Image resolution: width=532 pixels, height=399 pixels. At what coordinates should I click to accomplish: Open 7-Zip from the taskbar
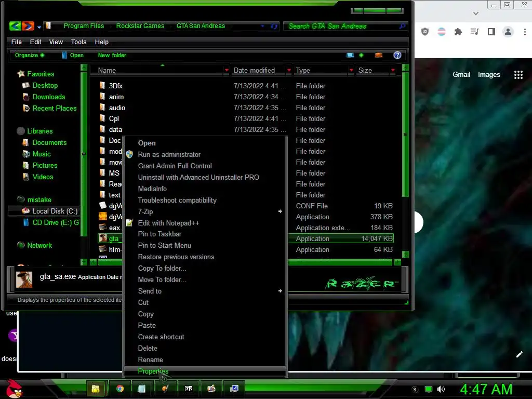(189, 389)
